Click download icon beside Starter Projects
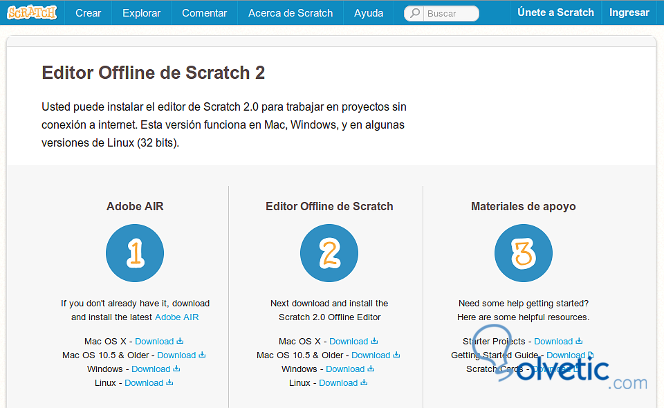 coord(579,341)
